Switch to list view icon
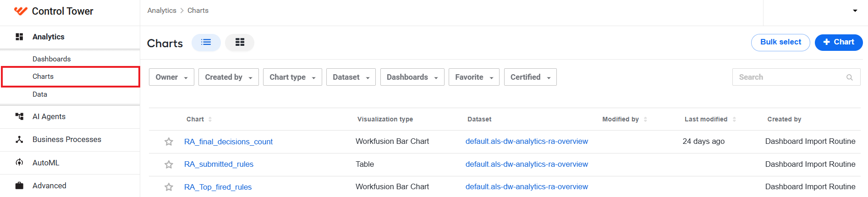 point(206,42)
